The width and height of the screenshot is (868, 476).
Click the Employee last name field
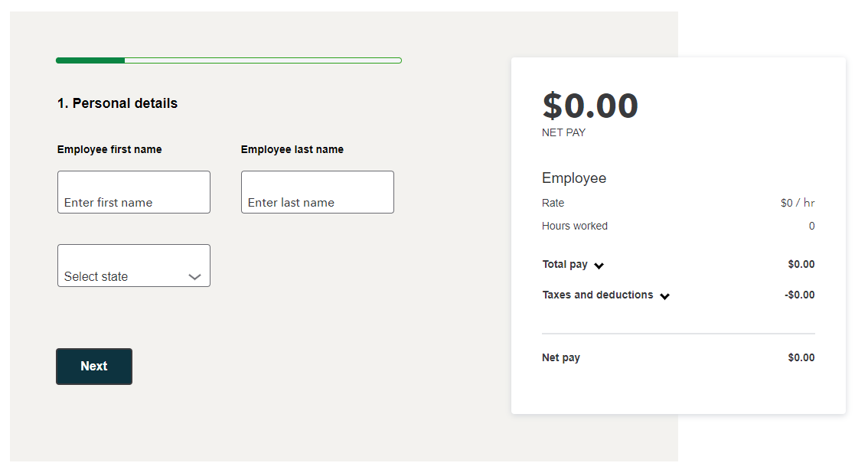coord(318,192)
